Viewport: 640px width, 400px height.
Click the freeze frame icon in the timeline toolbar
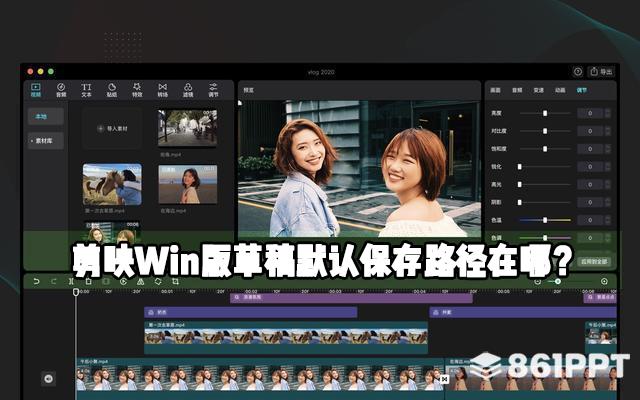(x=106, y=281)
